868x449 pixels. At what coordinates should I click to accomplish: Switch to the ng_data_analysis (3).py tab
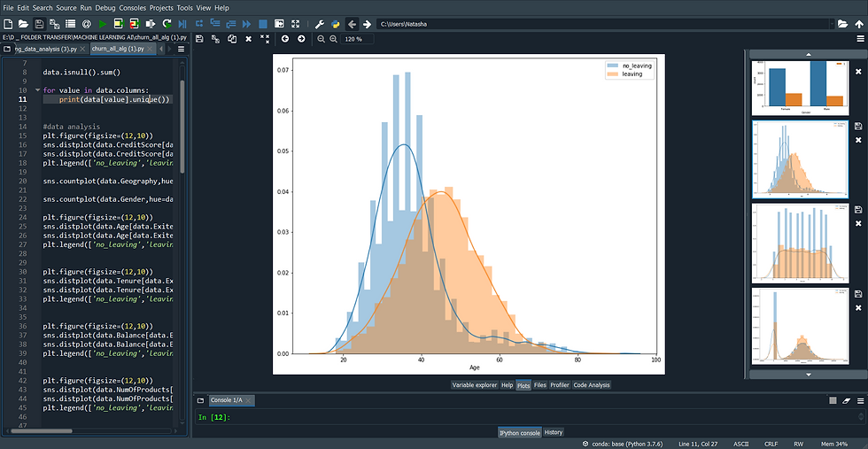45,49
